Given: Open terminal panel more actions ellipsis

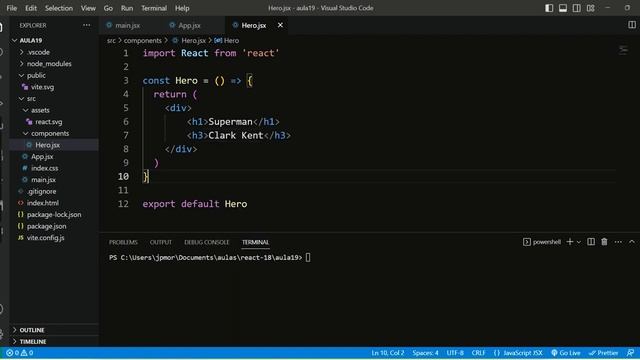Looking at the screenshot, I should [x=618, y=242].
